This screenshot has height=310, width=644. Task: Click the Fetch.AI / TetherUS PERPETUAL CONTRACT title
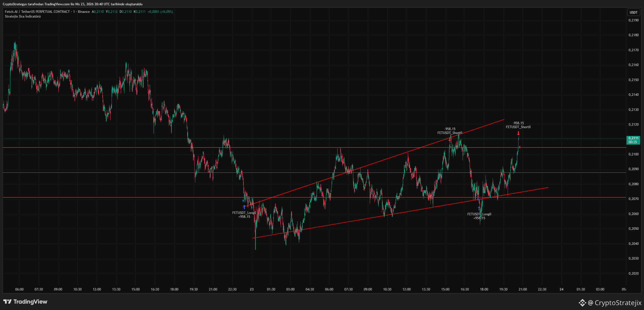37,12
